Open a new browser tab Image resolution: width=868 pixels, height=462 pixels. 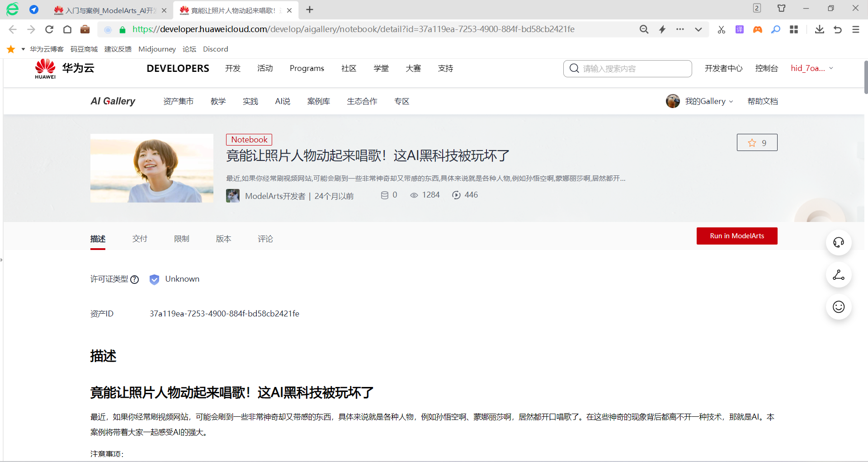point(310,10)
